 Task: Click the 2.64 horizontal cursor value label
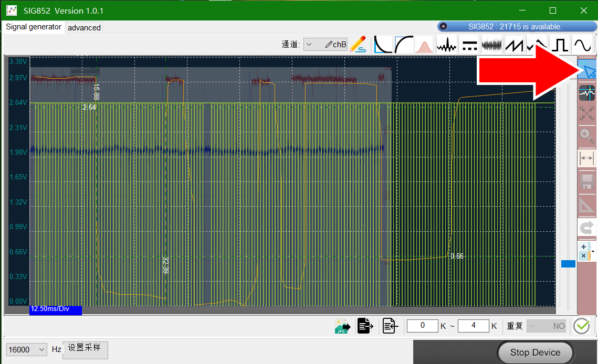[89, 107]
